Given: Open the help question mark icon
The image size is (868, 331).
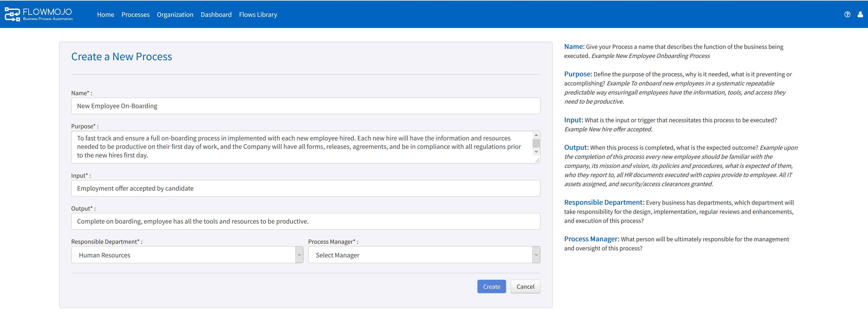Looking at the screenshot, I should (847, 15).
